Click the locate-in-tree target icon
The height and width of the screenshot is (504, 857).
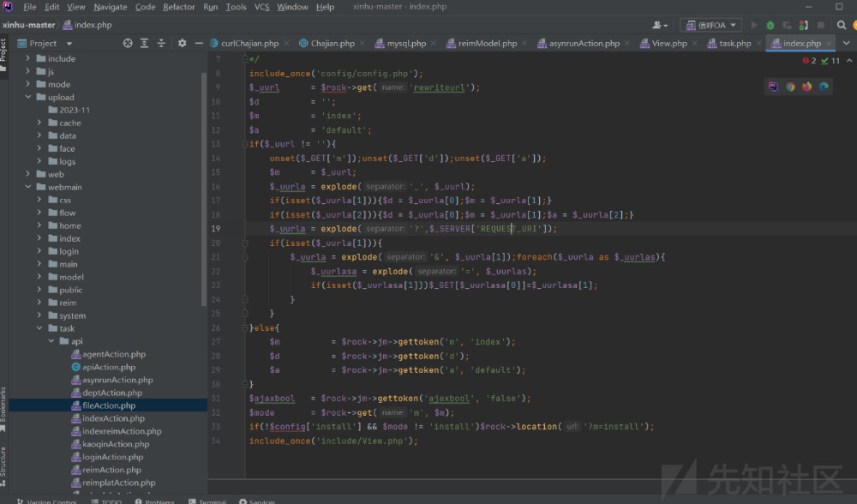coord(128,43)
